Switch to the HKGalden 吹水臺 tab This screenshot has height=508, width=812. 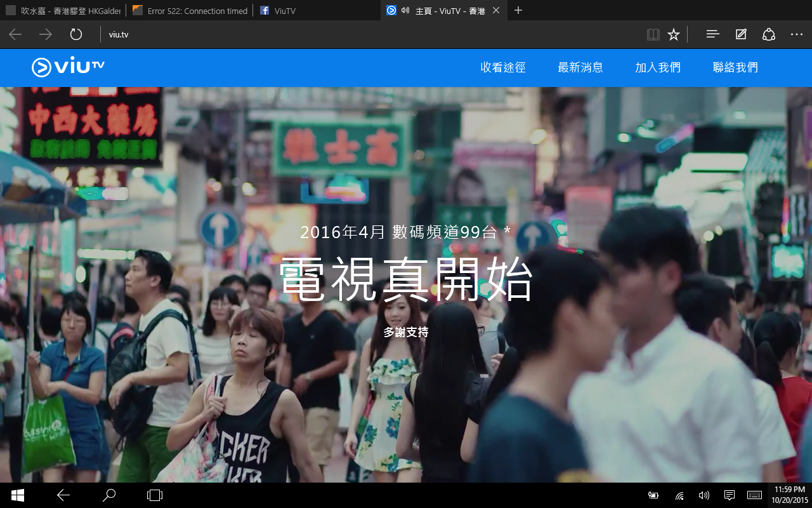click(62, 11)
